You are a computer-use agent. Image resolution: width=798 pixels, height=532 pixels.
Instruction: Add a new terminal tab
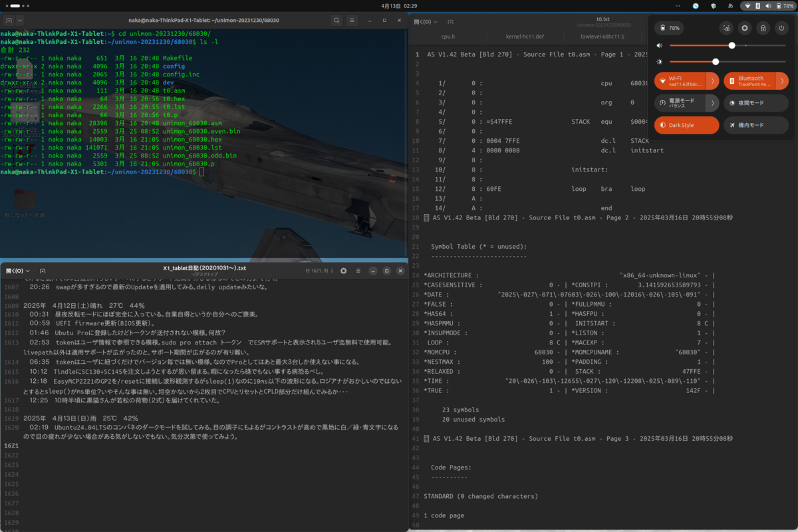(9, 21)
